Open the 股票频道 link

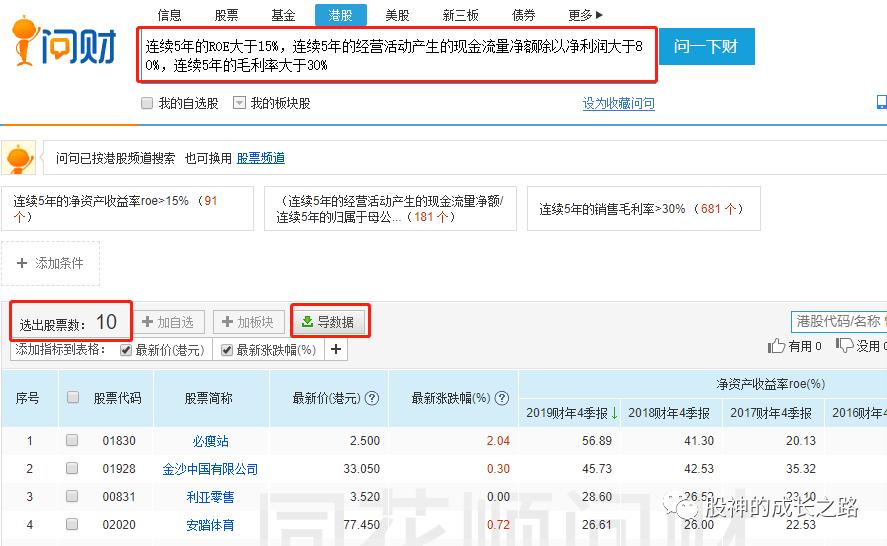(260, 158)
